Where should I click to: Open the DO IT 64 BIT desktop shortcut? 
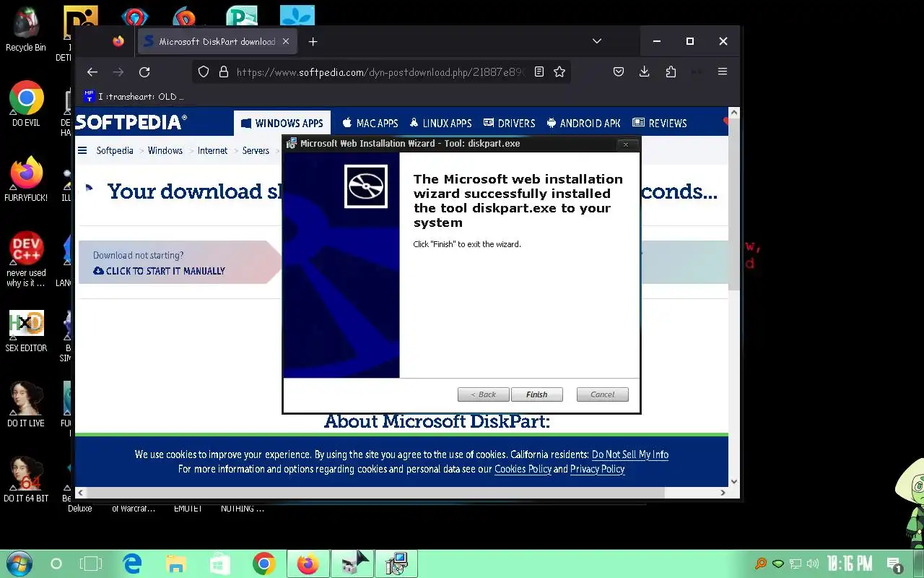pos(26,480)
